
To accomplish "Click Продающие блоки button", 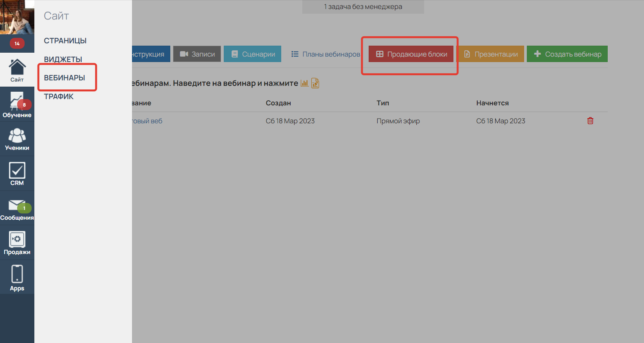I will [411, 54].
